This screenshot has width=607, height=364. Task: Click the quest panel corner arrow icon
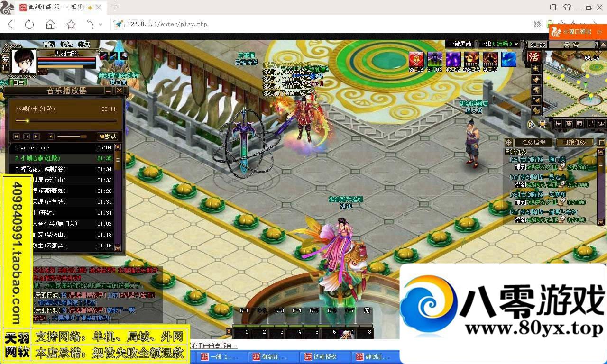pos(601,142)
